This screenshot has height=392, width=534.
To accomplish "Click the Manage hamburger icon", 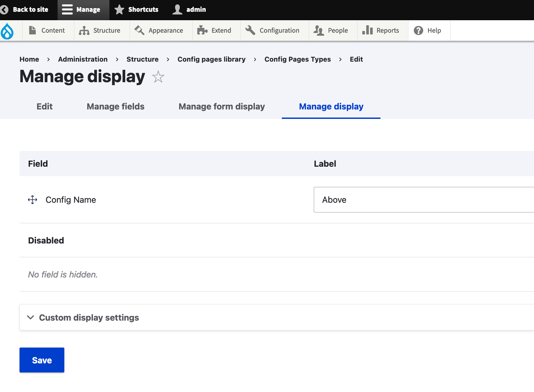I will [67, 9].
